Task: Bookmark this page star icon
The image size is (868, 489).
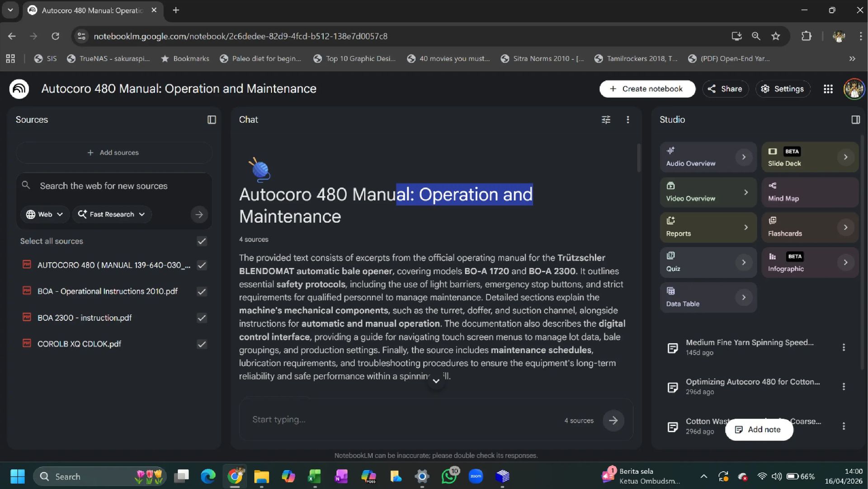Action: (776, 36)
